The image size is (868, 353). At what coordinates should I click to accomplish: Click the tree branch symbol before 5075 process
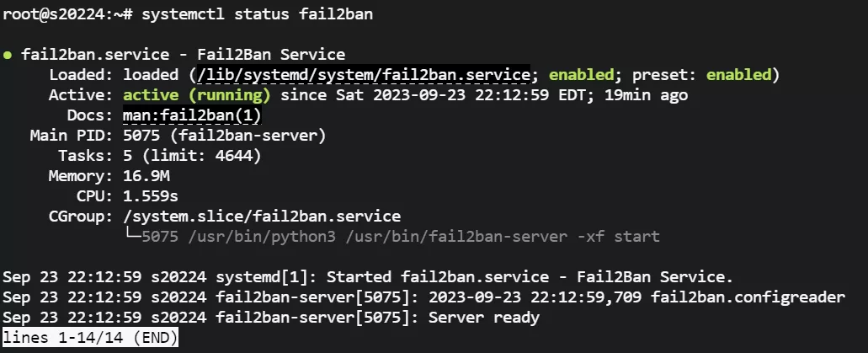[131, 236]
